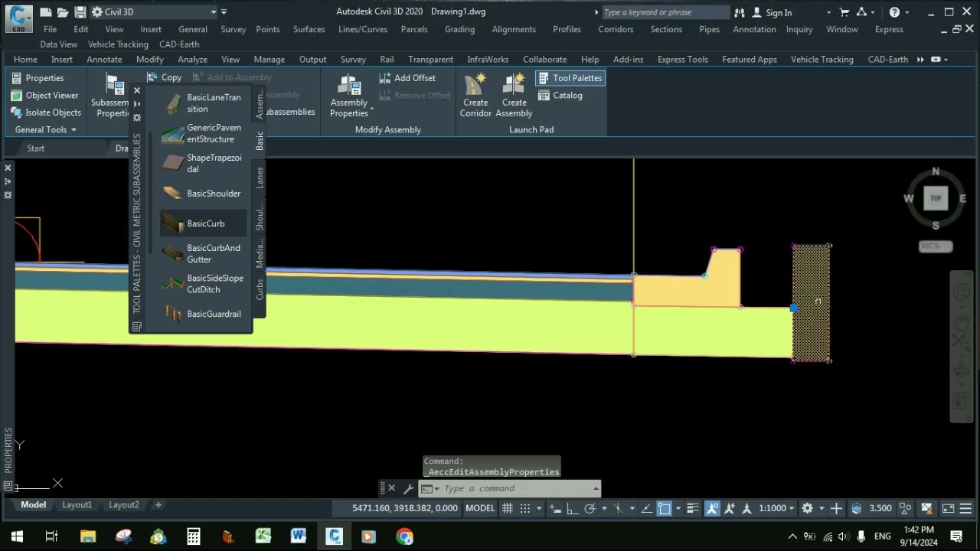The height and width of the screenshot is (551, 980).
Task: Open Microsoft Word from the taskbar
Action: [x=299, y=536]
